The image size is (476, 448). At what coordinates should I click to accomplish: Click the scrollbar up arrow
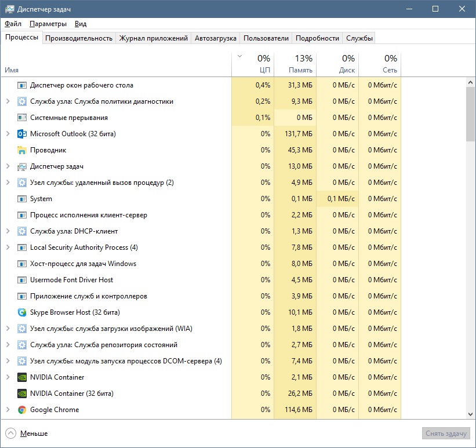coord(470,82)
